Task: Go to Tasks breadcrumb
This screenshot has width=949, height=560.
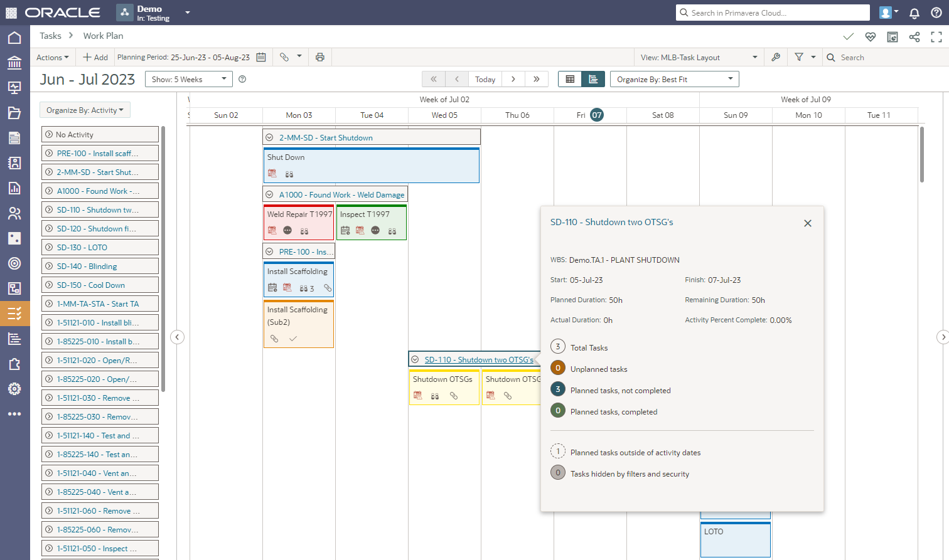Action: (50, 36)
